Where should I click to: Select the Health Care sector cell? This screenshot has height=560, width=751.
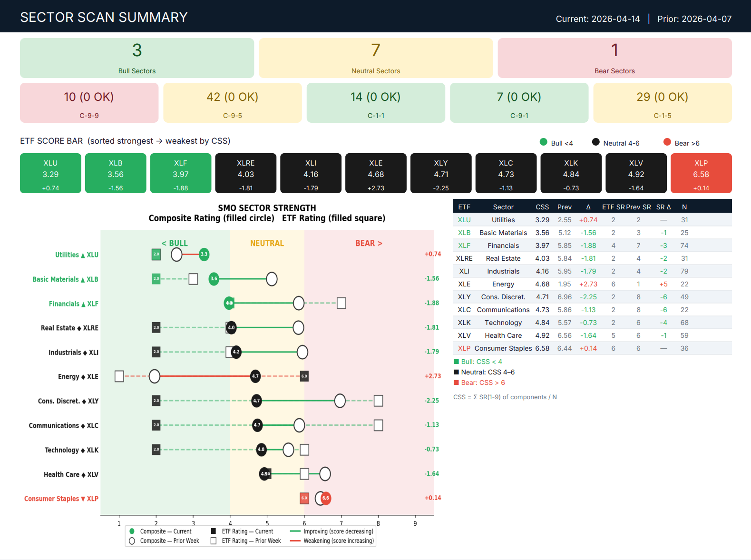[503, 335]
